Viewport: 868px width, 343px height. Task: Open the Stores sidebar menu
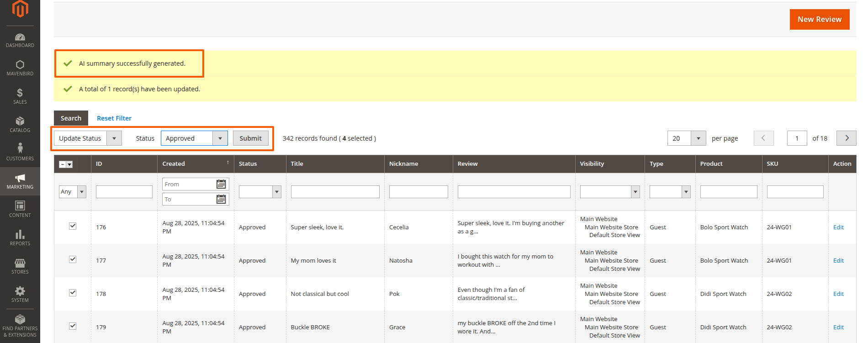point(20,266)
